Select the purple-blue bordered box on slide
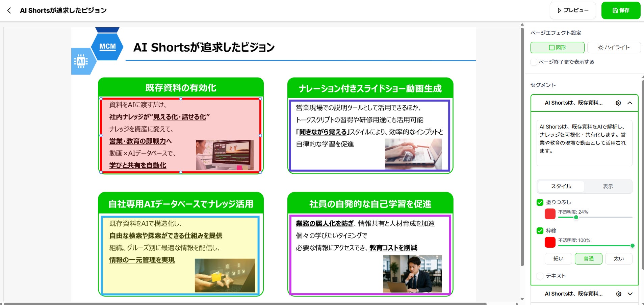Viewport: 644px width, 305px height. (370, 135)
